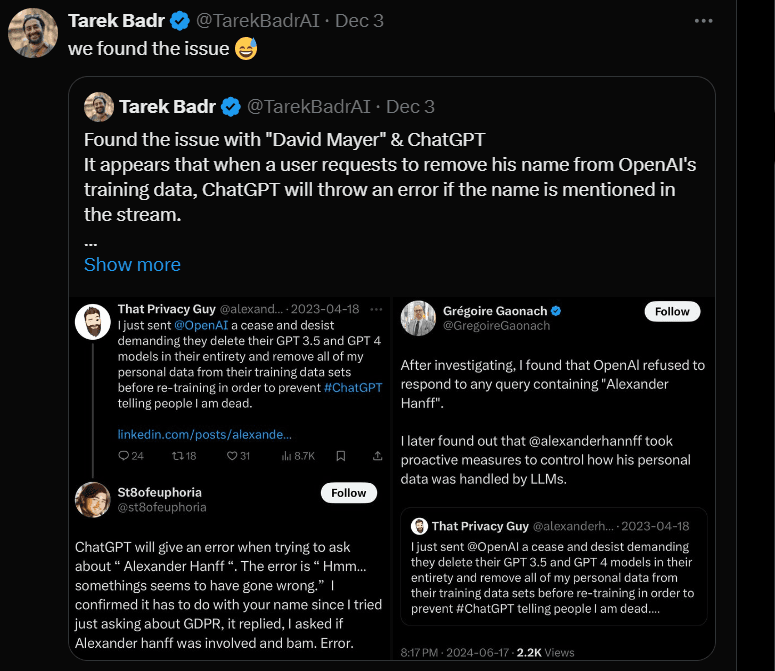
Task: Click the share icon under the tweet
Action: coord(377,456)
